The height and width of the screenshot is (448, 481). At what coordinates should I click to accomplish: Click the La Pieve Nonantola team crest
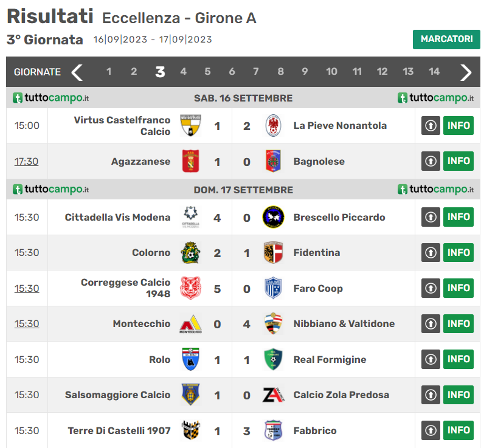273,125
